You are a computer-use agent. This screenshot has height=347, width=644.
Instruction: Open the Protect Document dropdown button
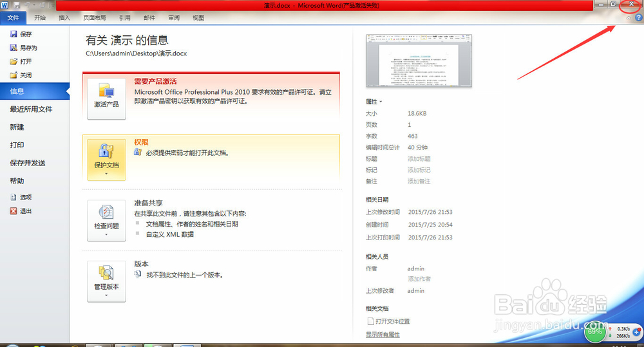click(x=106, y=160)
